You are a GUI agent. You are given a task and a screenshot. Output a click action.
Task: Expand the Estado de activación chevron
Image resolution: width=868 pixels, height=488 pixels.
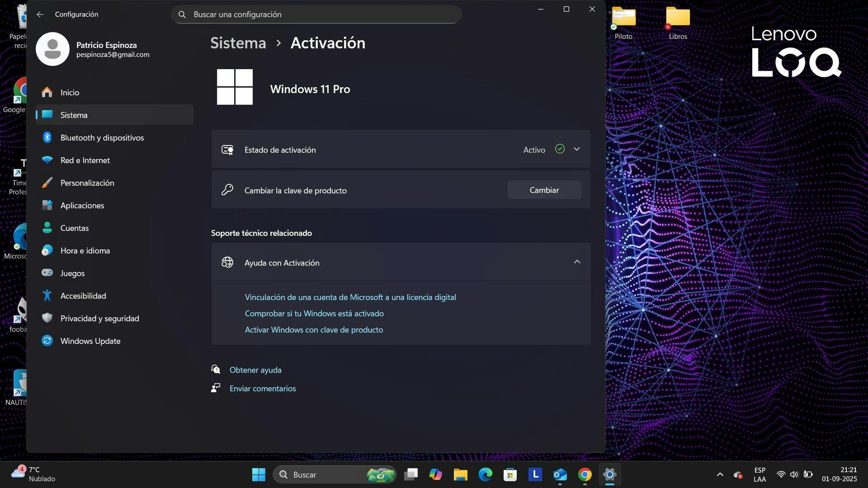coord(576,149)
